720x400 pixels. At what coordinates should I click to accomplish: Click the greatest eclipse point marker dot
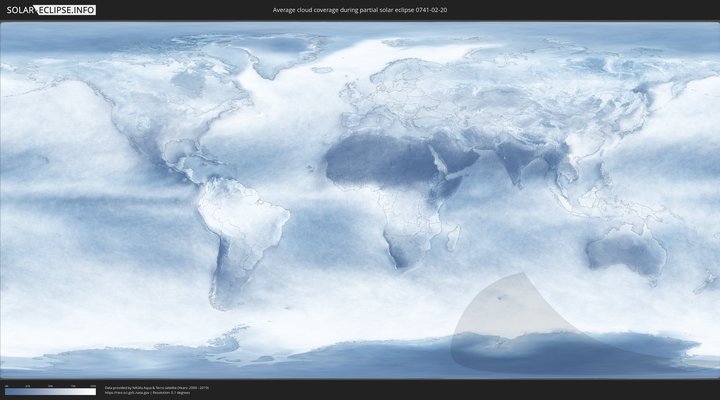(502, 297)
